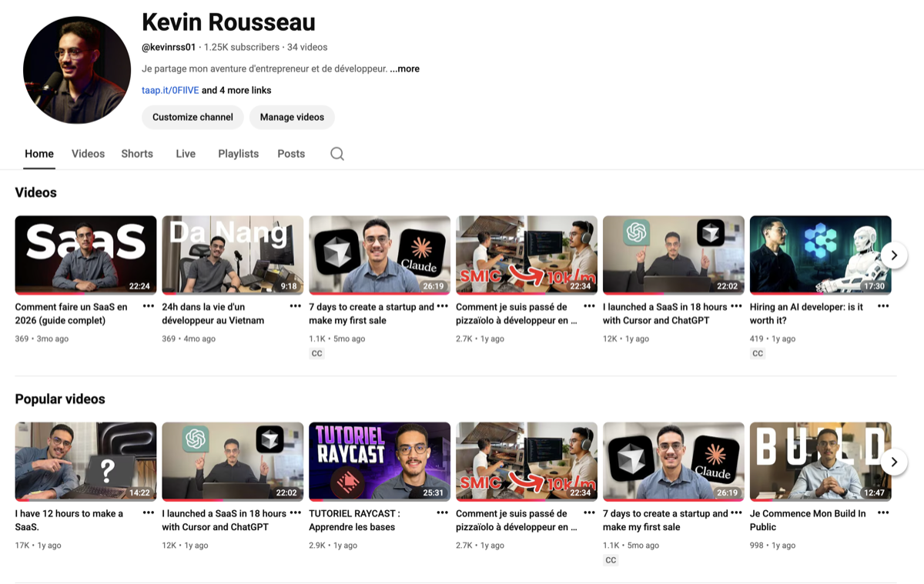Open the Playlists tab
This screenshot has width=924, height=584.
(x=238, y=154)
